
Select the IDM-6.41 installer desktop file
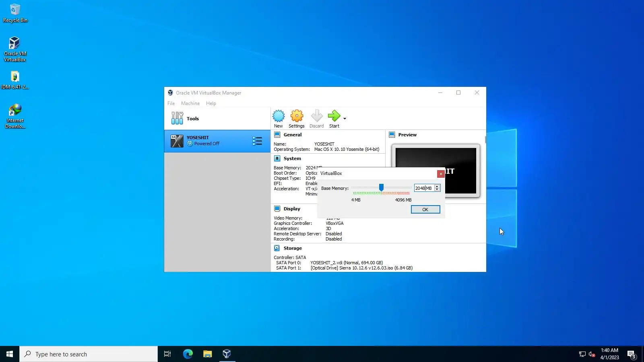coord(15,80)
